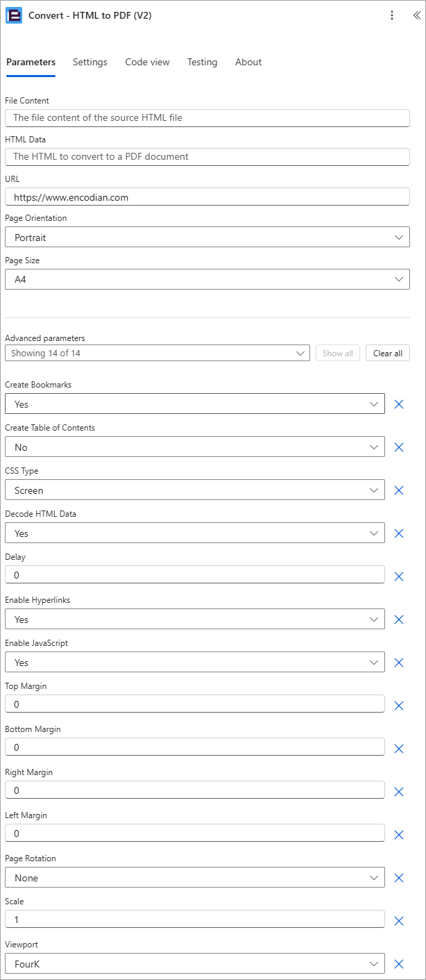Remove the Enable JavaScript parameter
426x980 pixels.
click(399, 663)
